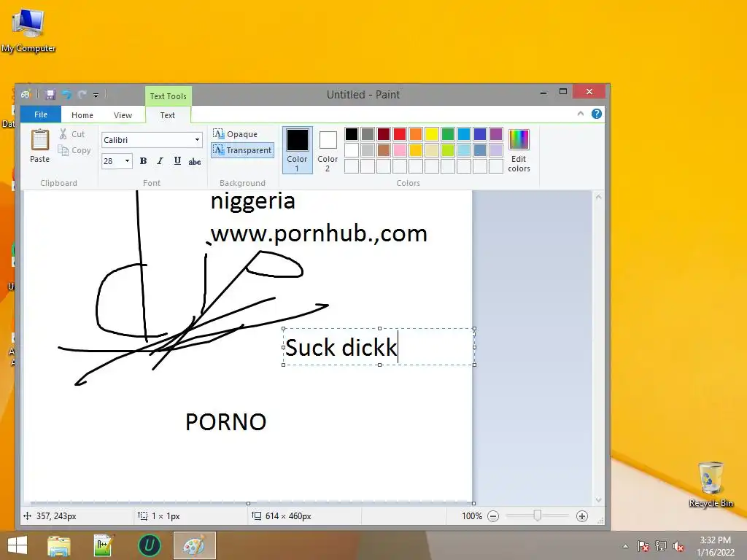The height and width of the screenshot is (560, 747).
Task: Pick the red color swatch
Action: click(400, 134)
